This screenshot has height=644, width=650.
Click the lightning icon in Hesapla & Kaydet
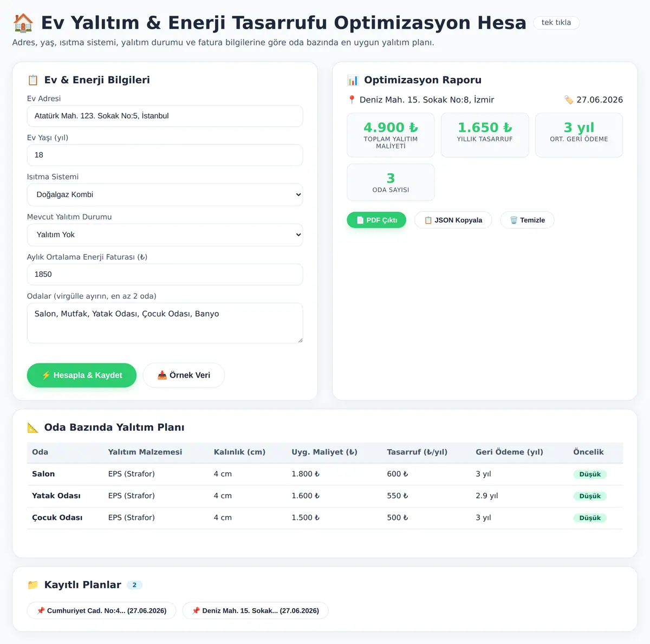pos(46,375)
